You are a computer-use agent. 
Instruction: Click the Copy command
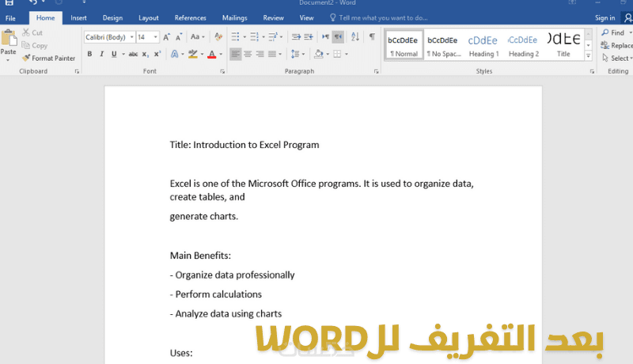pos(34,46)
